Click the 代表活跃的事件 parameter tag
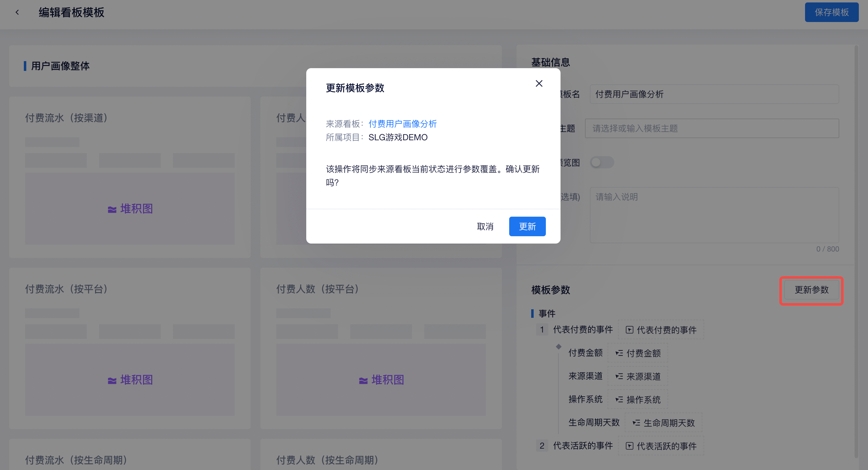This screenshot has height=470, width=868. click(x=661, y=446)
